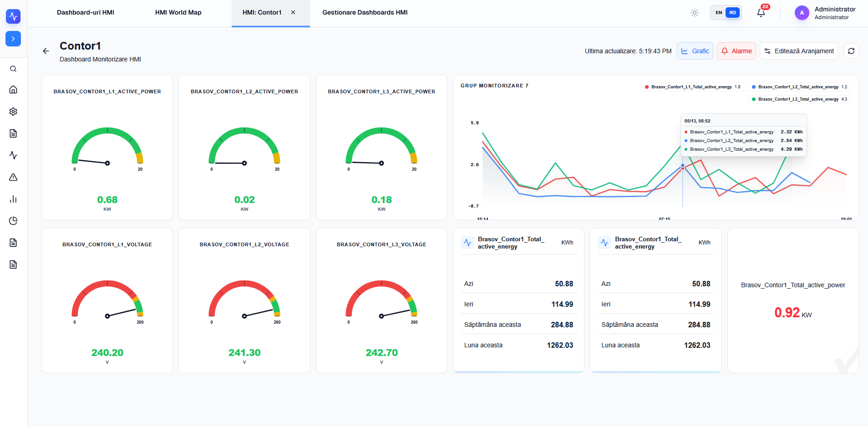Viewport: 868px width, 427px height.
Task: Open the HMI World Map tab
Action: (x=178, y=13)
